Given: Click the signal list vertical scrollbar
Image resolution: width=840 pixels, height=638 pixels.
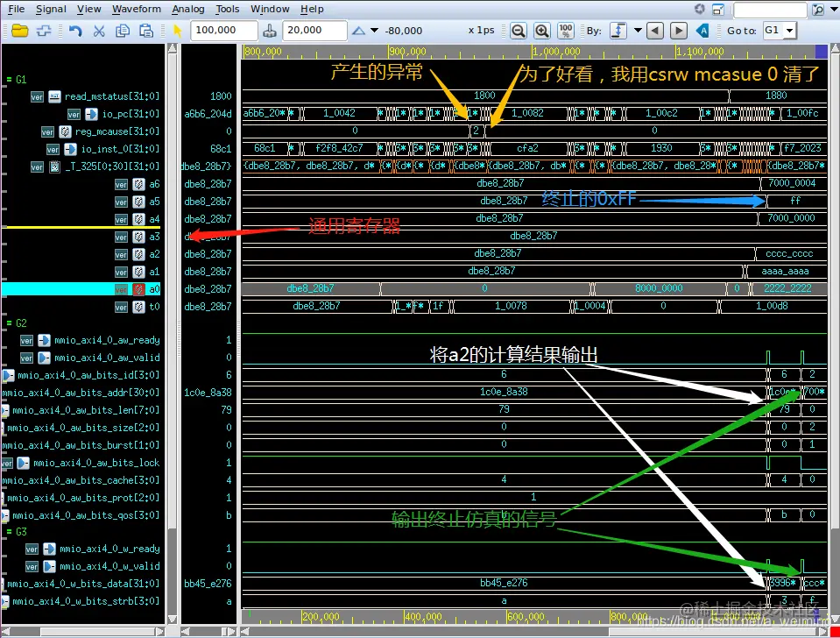Looking at the screenshot, I should [172, 333].
